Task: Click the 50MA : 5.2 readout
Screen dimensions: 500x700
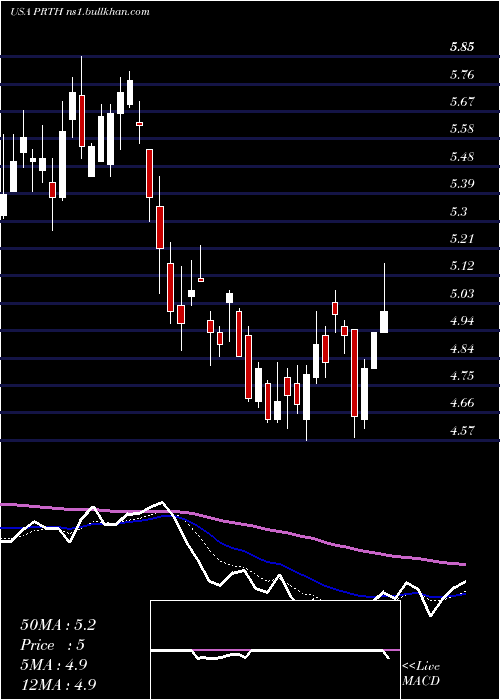Action: (58, 625)
